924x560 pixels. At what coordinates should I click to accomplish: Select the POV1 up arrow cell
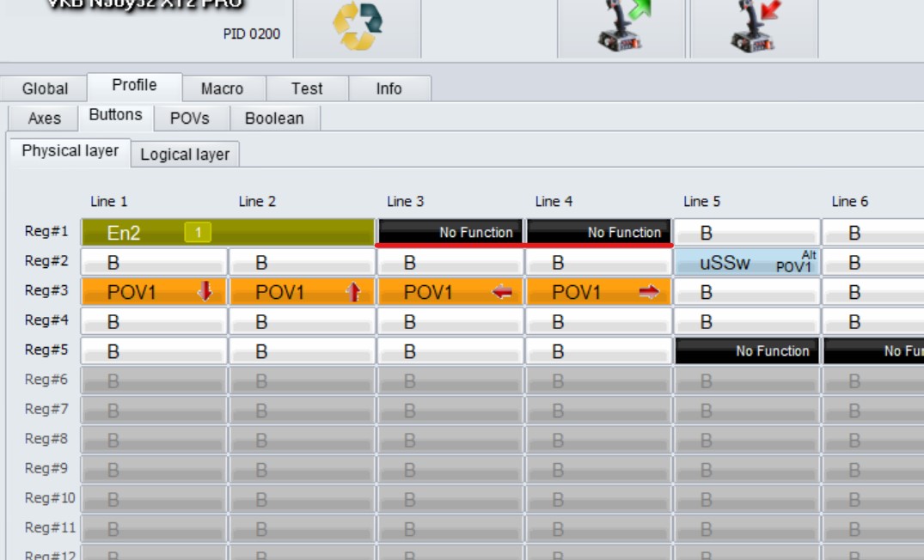303,292
